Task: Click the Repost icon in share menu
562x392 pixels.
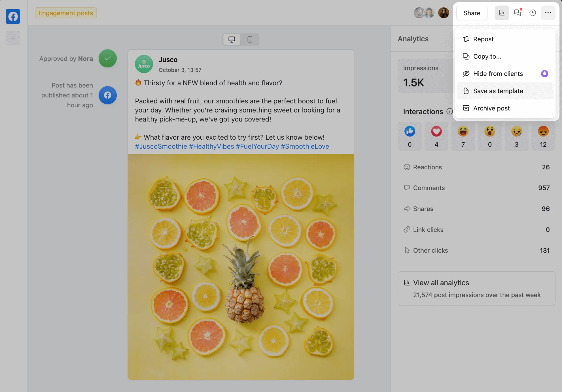Action: (466, 39)
